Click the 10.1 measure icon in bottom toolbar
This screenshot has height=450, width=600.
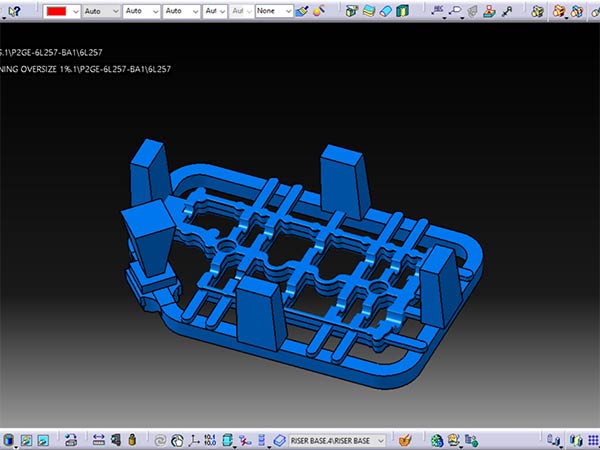(209, 440)
